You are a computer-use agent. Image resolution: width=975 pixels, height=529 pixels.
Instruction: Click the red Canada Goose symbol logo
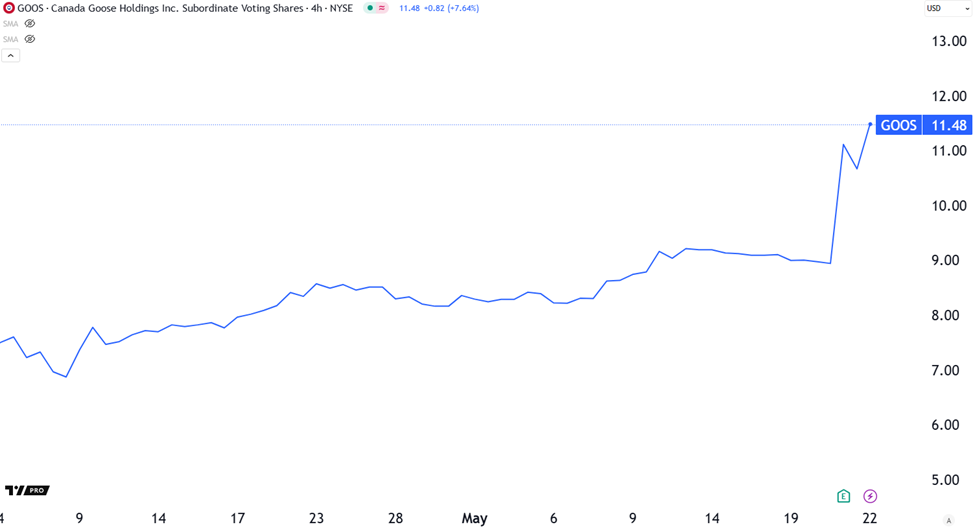(9, 8)
